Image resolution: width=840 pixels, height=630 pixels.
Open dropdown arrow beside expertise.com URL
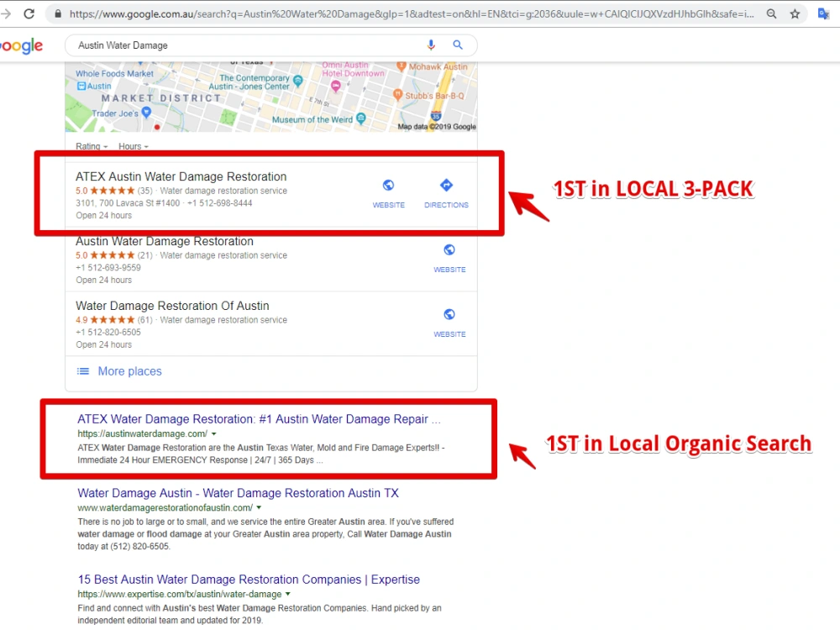288,594
